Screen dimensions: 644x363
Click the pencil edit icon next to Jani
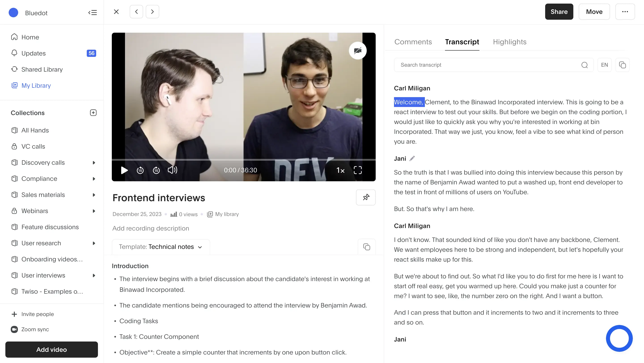[x=412, y=158]
